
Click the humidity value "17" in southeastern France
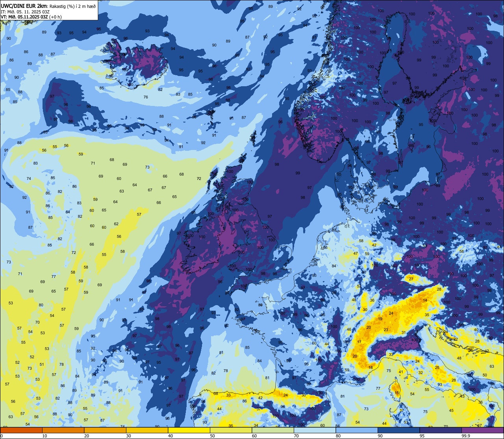(359, 342)
